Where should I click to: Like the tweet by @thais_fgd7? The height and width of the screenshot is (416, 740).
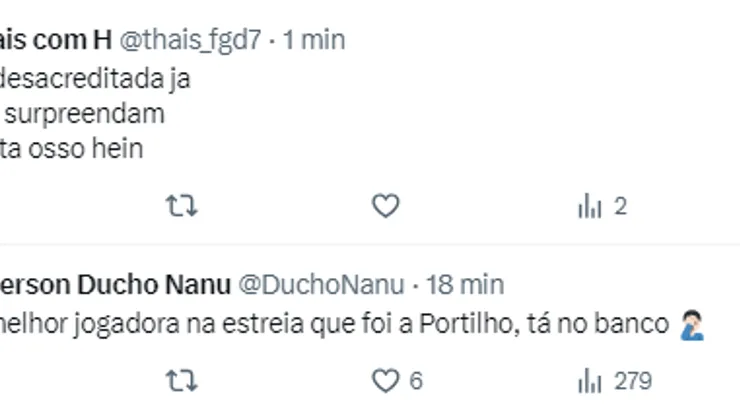click(x=385, y=207)
